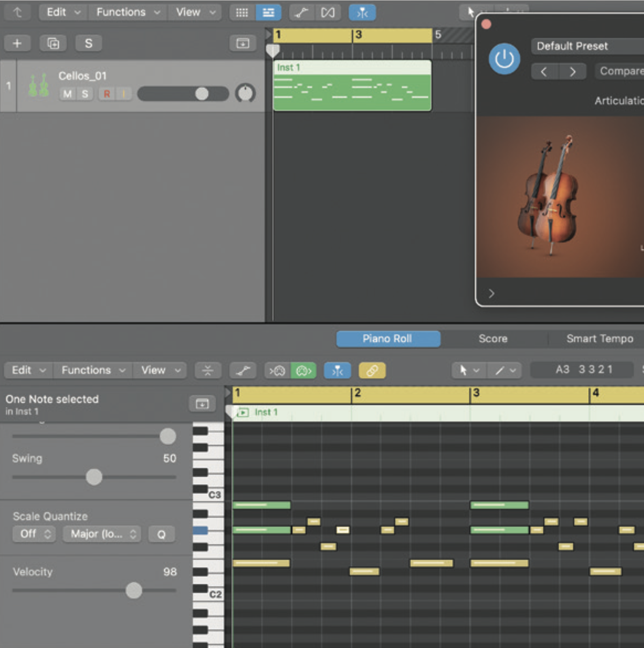The width and height of the screenshot is (644, 648).
Task: Enable record arm on Cellos_01 track
Action: coord(106,94)
